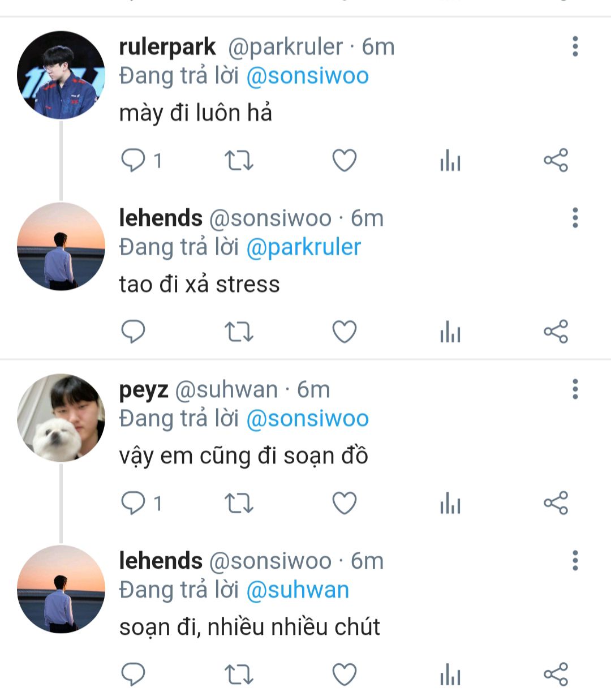Like rulerpark's tweet "mày đi luôn hả"
This screenshot has height=700, width=611.
[x=344, y=161]
